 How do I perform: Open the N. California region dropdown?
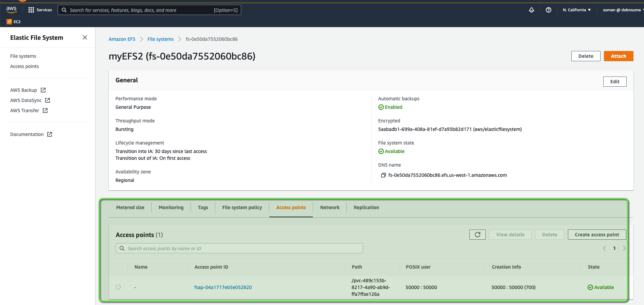point(577,10)
